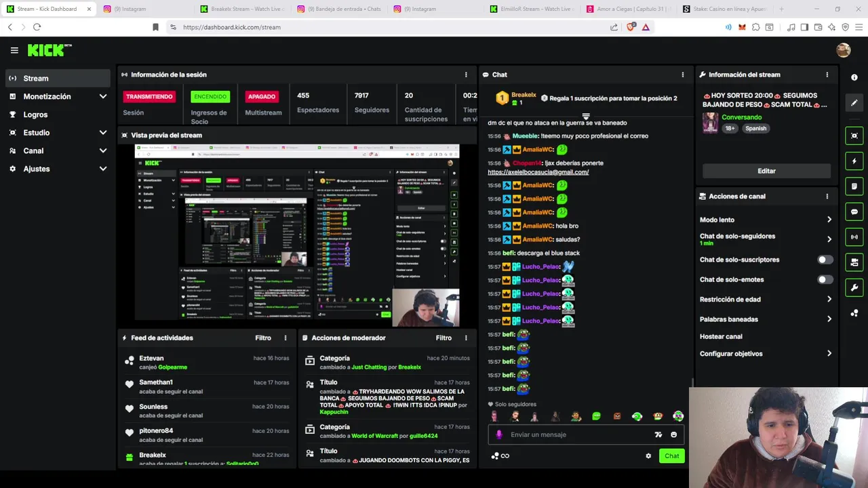This screenshot has height=488, width=868.
Task: Click the share icon in the address bar
Action: [614, 27]
